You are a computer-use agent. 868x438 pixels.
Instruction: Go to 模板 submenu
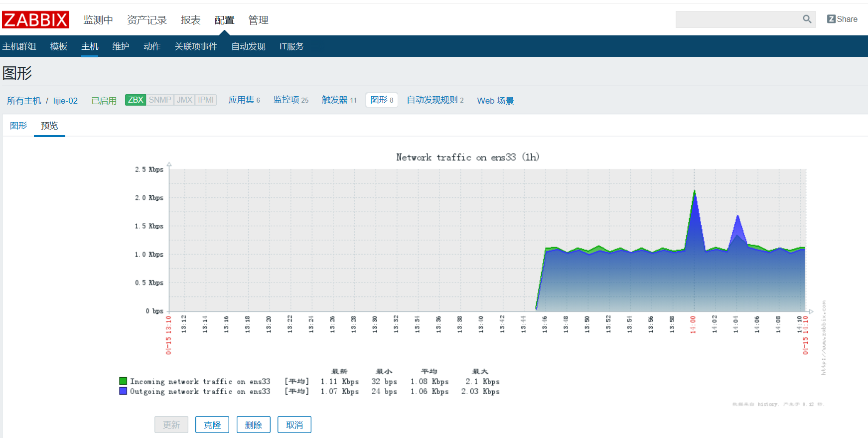[x=59, y=46]
